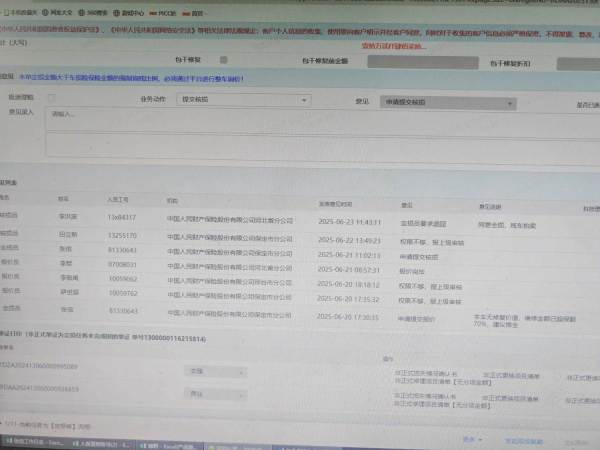Image resolution: width=600 pixels, height=450 pixels.
Task: Open the dropdown in the YDZA policy row
Action: click(x=216, y=372)
